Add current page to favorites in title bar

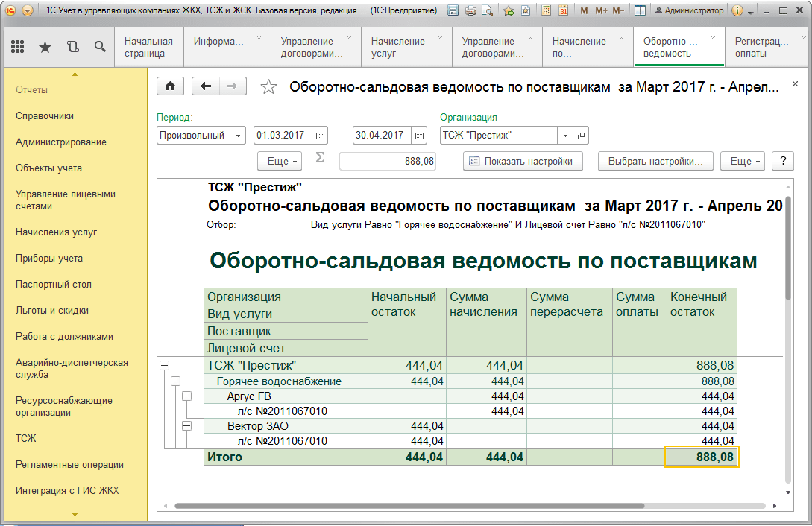[509, 10]
